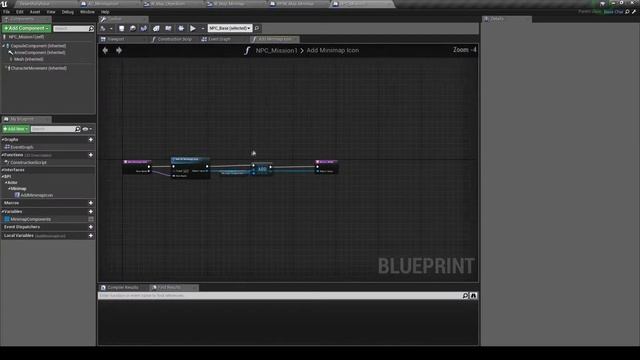Select ArrowComponent (Inherited)
The height and width of the screenshot is (360, 640).
(40, 53)
